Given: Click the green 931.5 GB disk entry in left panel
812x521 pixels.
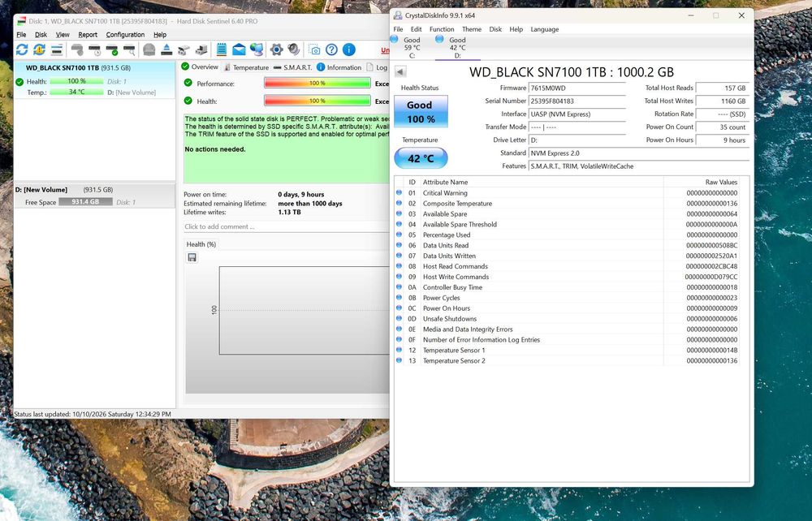Looking at the screenshot, I should [95, 80].
